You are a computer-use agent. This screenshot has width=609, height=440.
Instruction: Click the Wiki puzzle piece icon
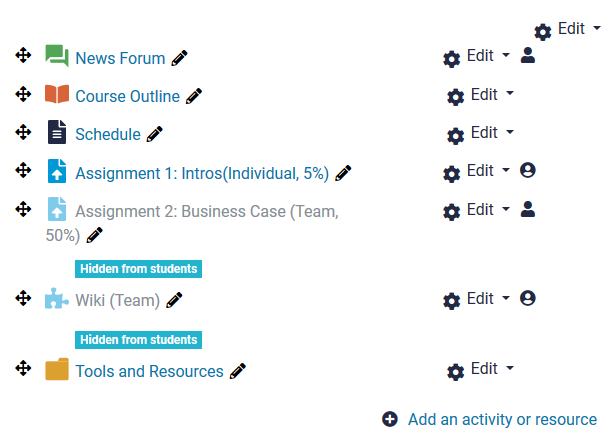[57, 298]
